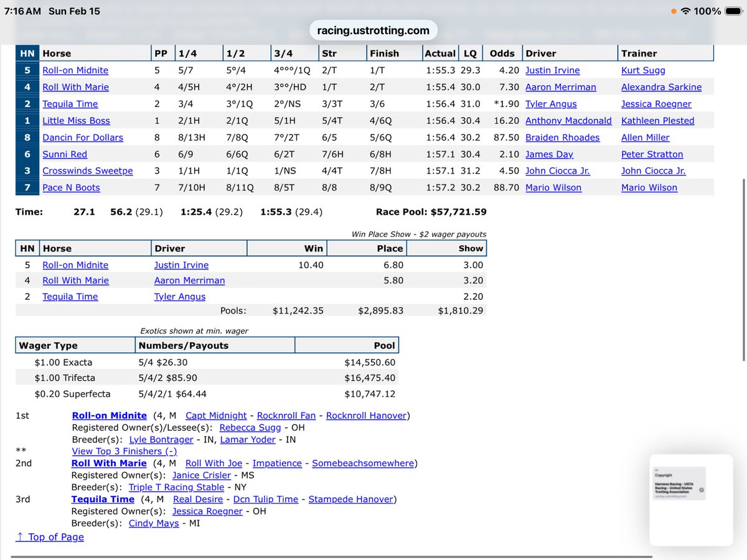Tap the racing.ustrotting.com address bar
Screen dimensions: 747x560
click(373, 30)
